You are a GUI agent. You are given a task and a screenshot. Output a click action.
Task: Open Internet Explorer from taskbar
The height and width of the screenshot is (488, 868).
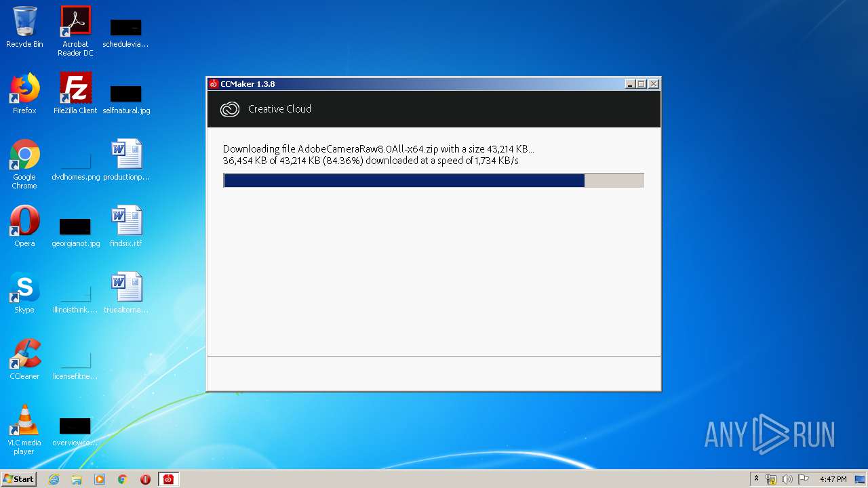[54, 479]
